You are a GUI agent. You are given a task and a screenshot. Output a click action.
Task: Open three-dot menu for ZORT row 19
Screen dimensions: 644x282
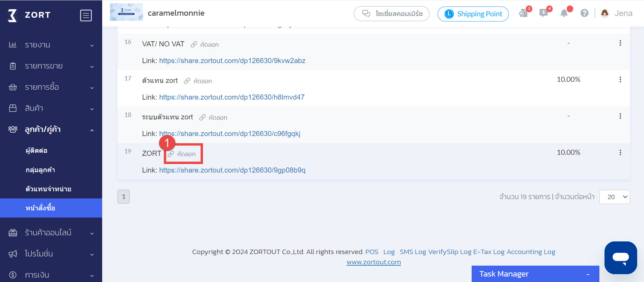click(620, 152)
